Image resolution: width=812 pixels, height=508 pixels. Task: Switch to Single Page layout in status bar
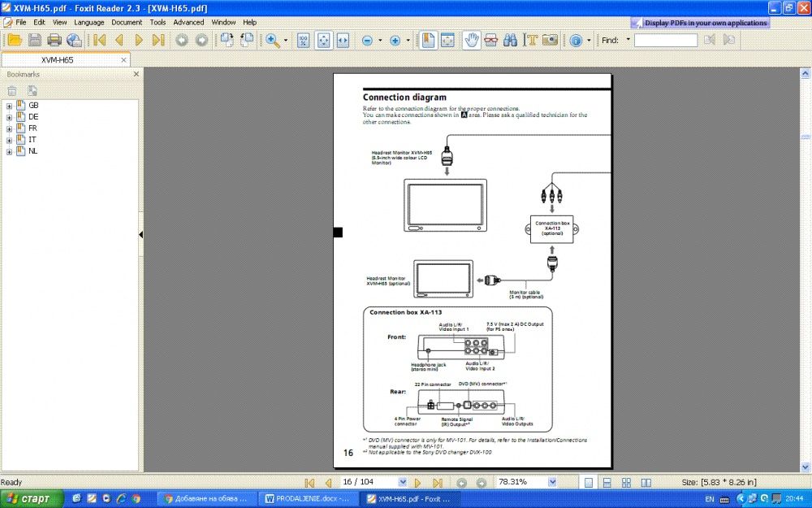588,483
